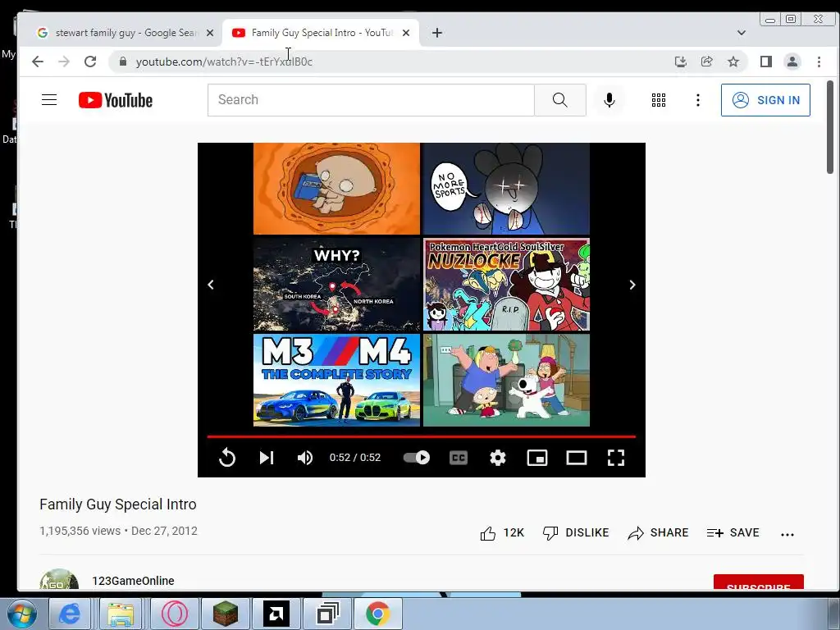This screenshot has width=840, height=630.
Task: Click Chrome icon in taskbar
Action: click(x=377, y=614)
